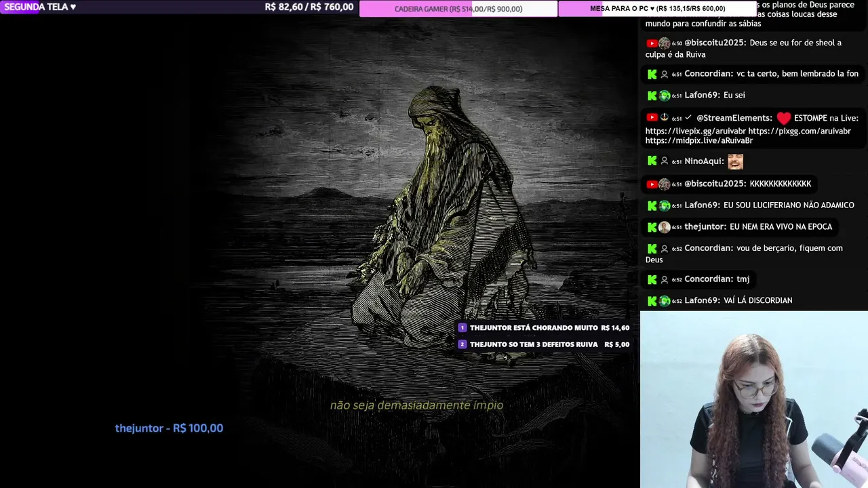The image size is (868, 488).
Task: Click the "R$ 14,60" donation amount
Action: [x=615, y=328]
